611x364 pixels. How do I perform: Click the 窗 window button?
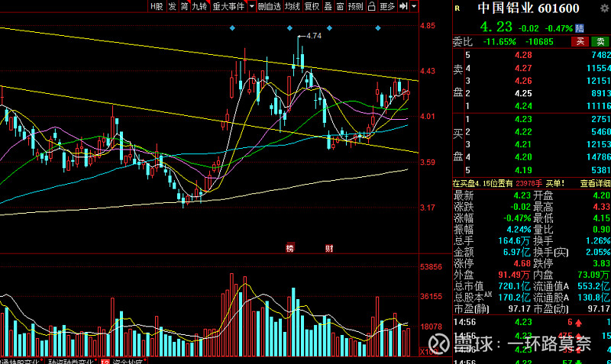(x=340, y=6)
